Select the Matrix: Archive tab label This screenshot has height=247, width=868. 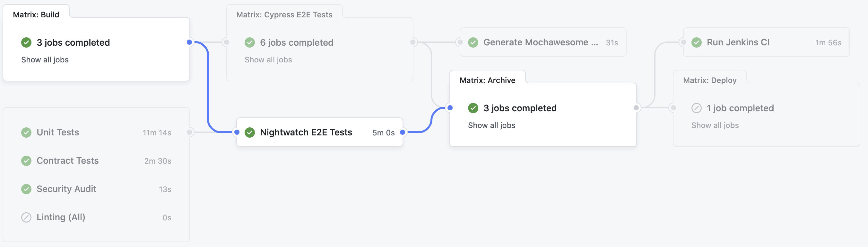[487, 80]
